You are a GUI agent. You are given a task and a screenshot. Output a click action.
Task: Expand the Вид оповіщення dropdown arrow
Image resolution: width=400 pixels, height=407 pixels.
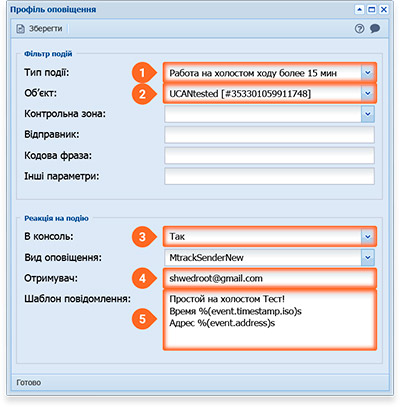point(367,257)
